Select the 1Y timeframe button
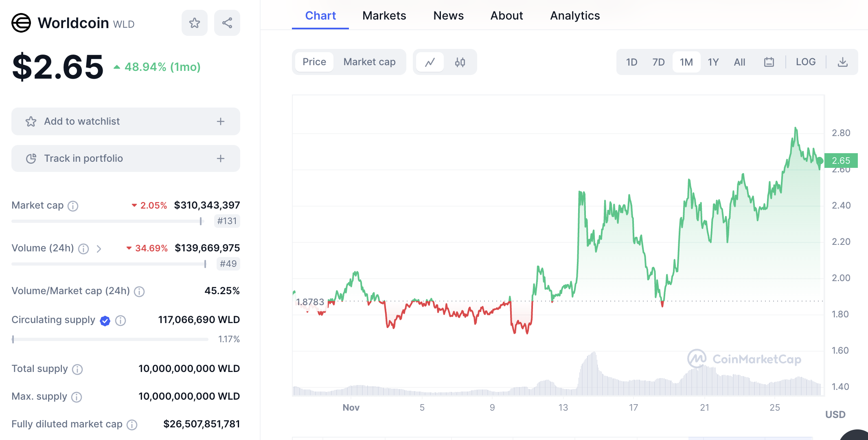 (x=713, y=62)
